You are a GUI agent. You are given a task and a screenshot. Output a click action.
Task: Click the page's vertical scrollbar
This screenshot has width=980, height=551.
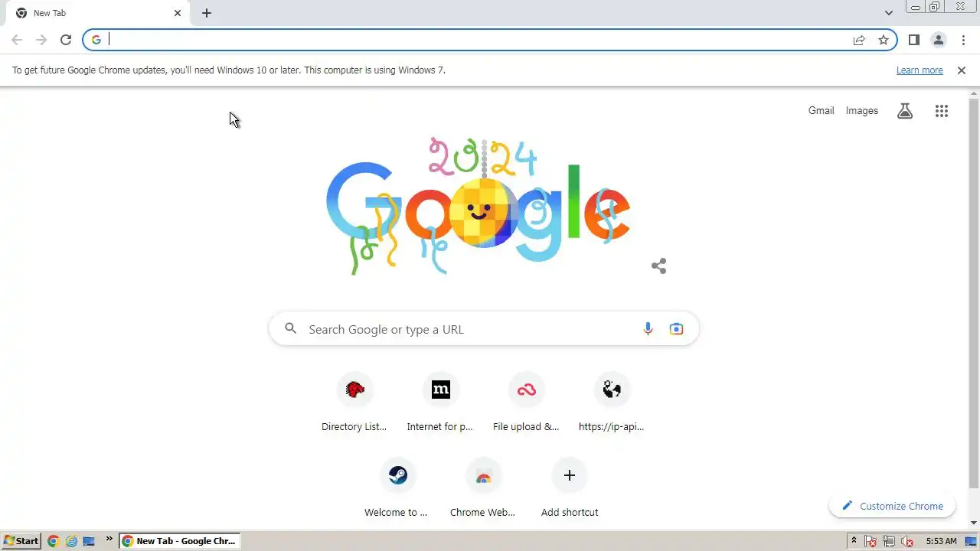point(974,293)
